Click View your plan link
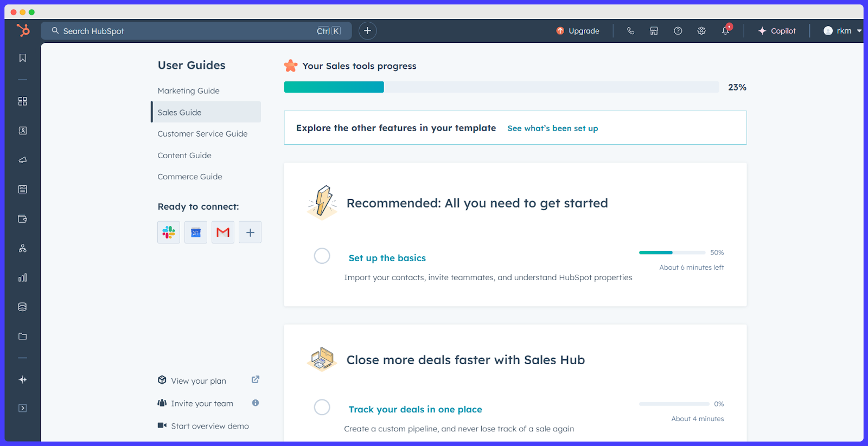Image resolution: width=868 pixels, height=446 pixels. tap(199, 381)
